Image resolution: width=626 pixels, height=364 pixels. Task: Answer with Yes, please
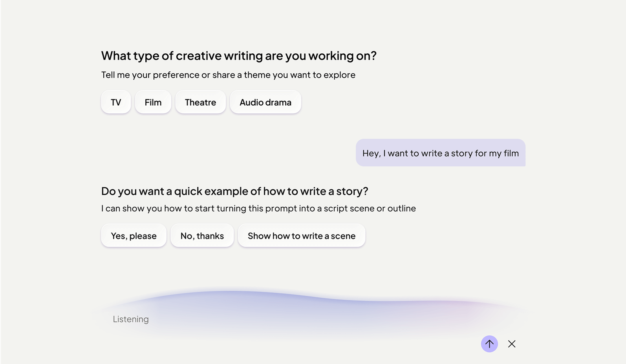coord(134,235)
